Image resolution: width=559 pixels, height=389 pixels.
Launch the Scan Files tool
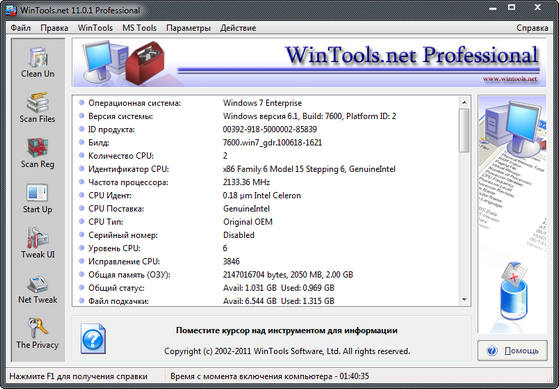coord(37,108)
